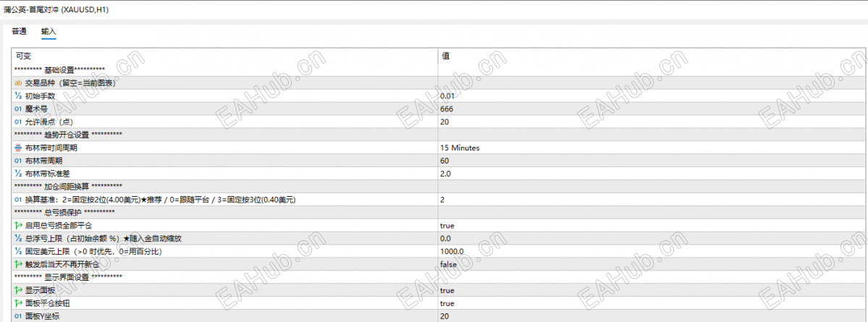868x322 pixels.
Task: Click the 固定美元上限 parameter label
Action: click(x=93, y=252)
